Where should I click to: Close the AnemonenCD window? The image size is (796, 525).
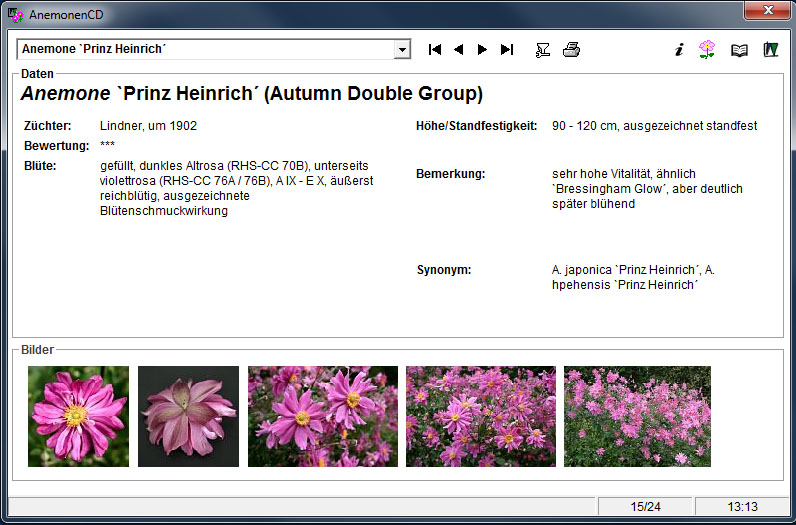pyautogui.click(x=767, y=10)
